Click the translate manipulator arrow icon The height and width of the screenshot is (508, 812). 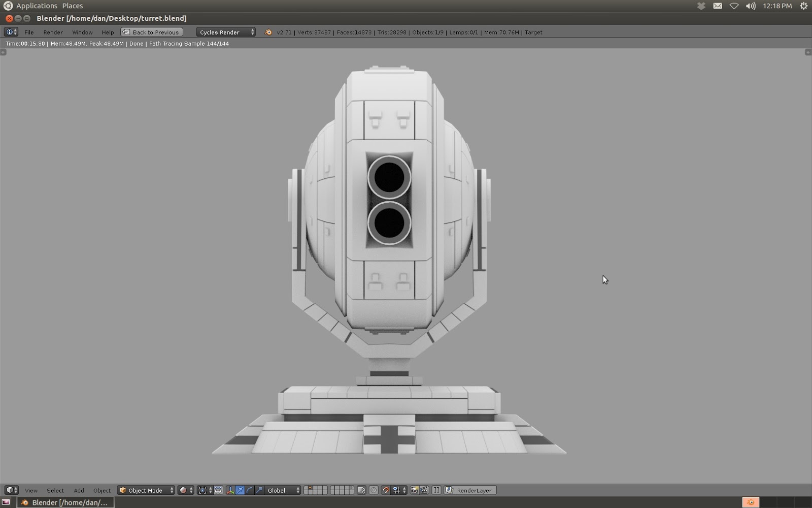(240, 490)
